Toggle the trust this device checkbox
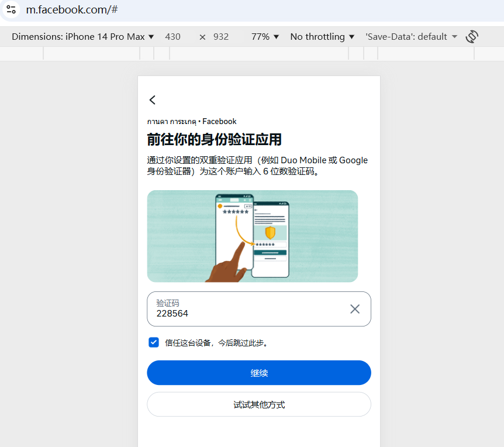 pos(154,342)
